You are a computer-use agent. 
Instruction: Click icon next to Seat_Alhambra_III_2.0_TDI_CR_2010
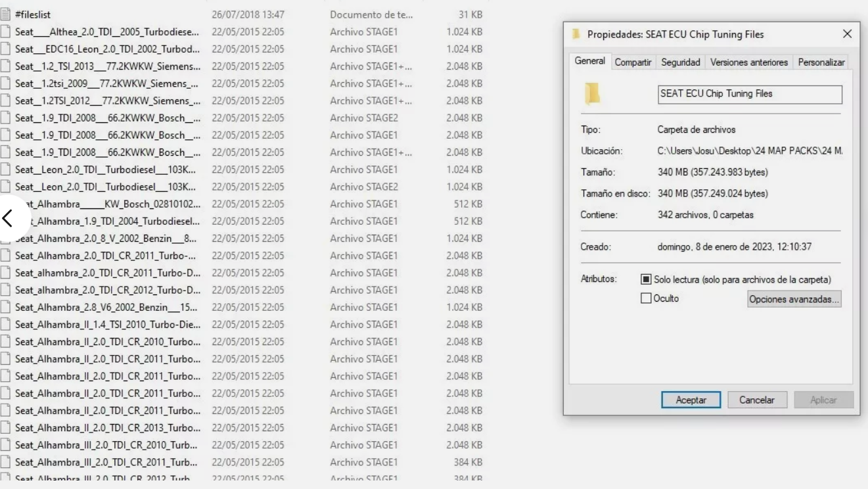click(5, 444)
